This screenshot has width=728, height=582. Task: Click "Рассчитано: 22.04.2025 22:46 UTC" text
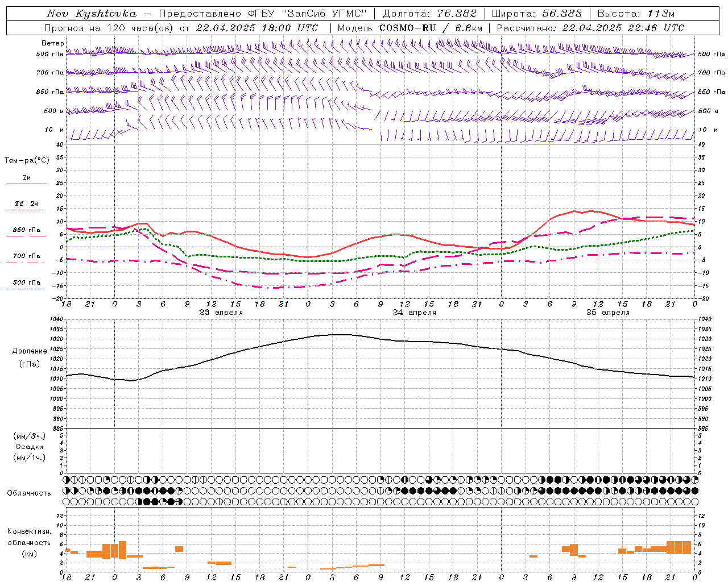coord(590,28)
